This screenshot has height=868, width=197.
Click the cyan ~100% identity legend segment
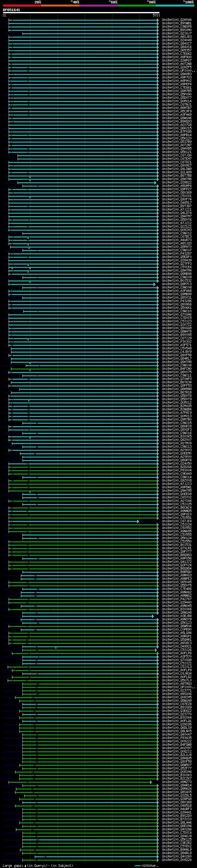point(175,6)
